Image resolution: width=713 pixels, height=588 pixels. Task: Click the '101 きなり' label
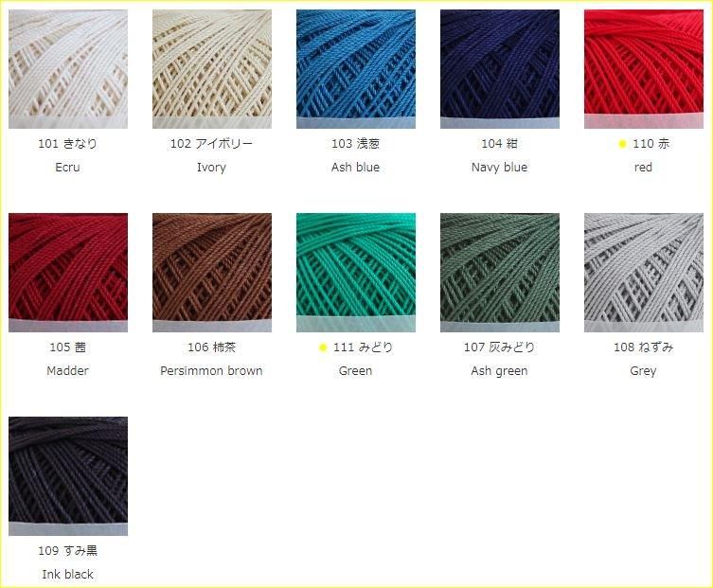coord(68,144)
